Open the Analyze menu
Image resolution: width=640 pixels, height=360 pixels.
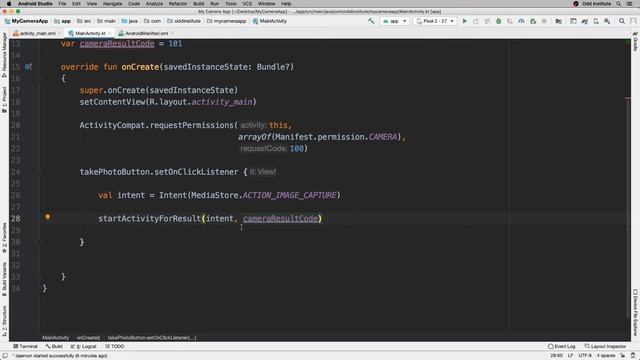coord(154,4)
